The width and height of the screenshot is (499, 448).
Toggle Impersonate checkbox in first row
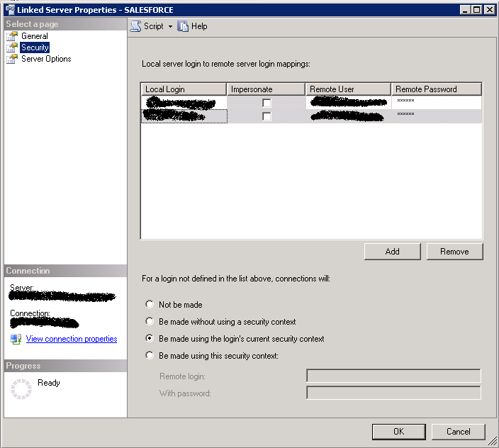267,103
